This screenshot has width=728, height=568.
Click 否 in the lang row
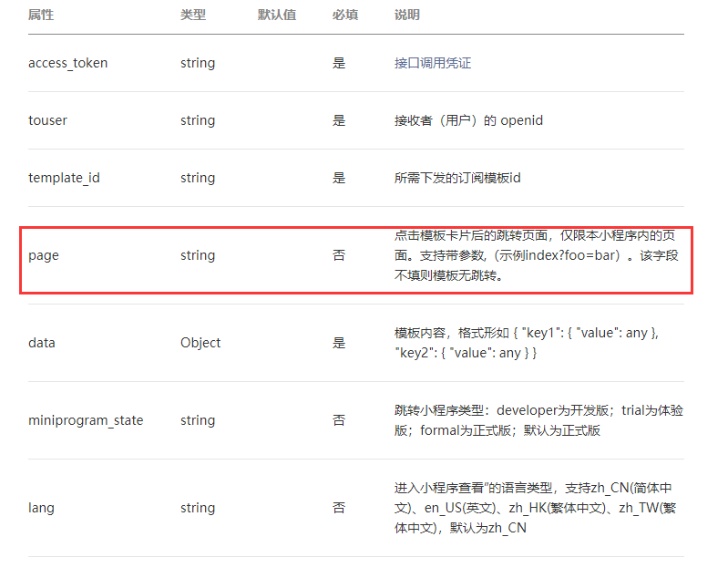click(339, 508)
